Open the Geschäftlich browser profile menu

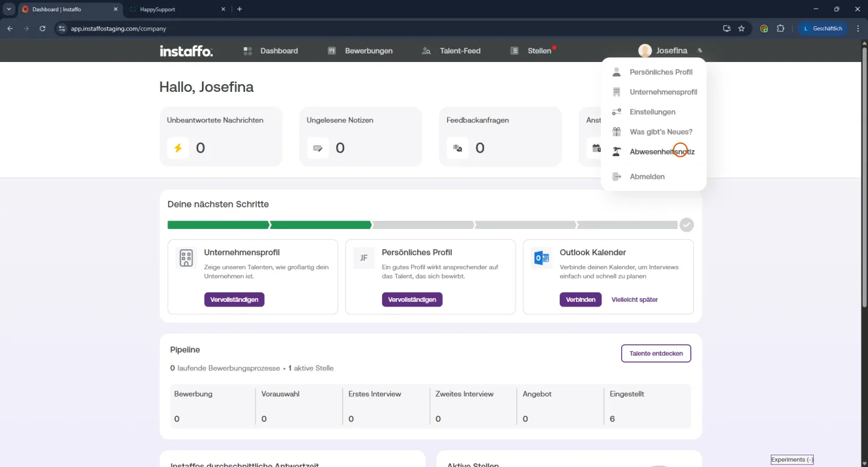[823, 28]
